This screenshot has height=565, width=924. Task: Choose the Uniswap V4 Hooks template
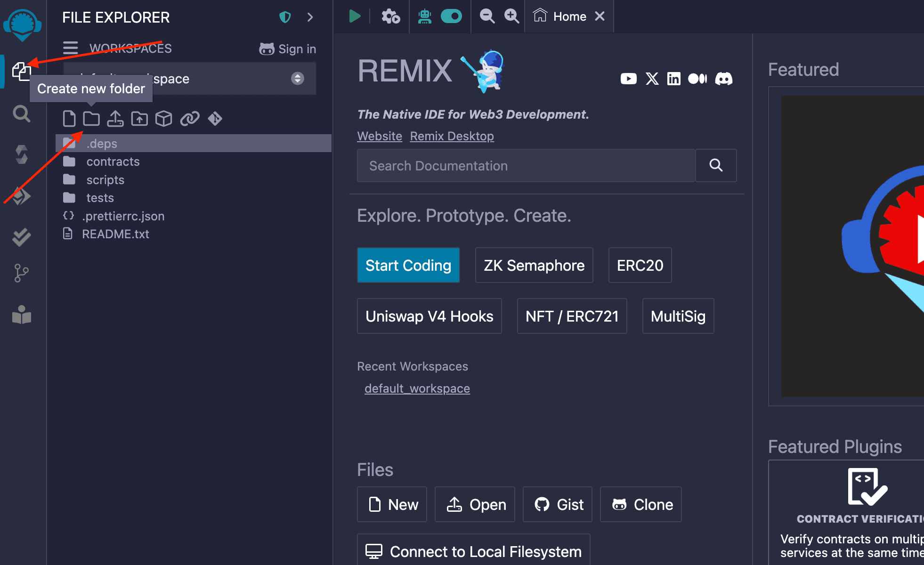click(x=429, y=316)
